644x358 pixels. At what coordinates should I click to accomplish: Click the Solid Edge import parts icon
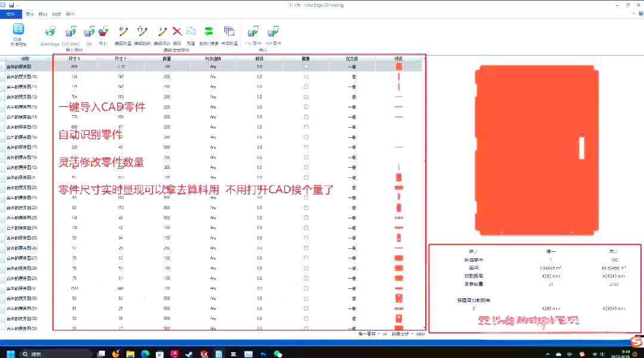(x=50, y=32)
